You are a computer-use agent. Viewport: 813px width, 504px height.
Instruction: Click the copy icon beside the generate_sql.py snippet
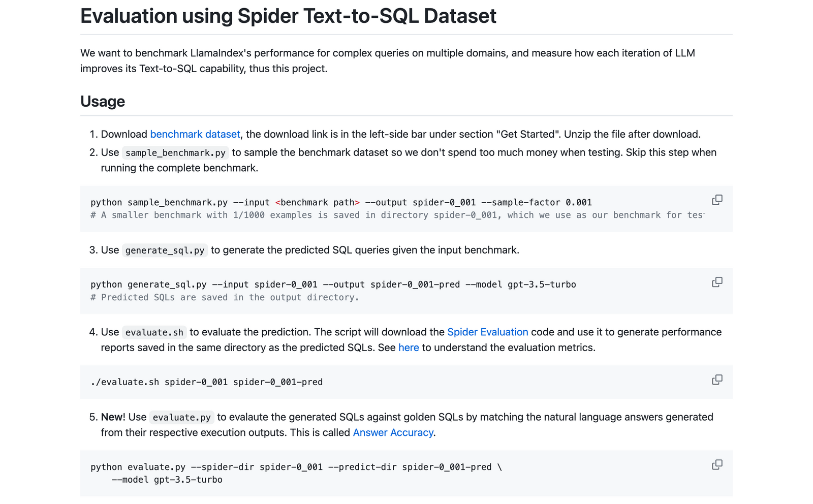(x=717, y=281)
